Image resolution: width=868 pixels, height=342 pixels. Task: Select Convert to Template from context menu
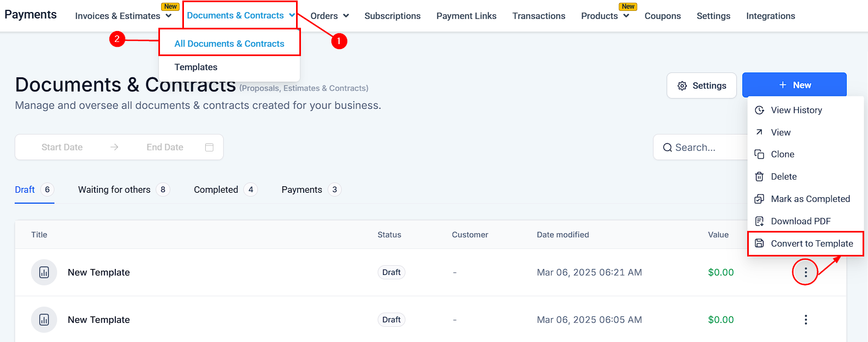[x=811, y=243]
